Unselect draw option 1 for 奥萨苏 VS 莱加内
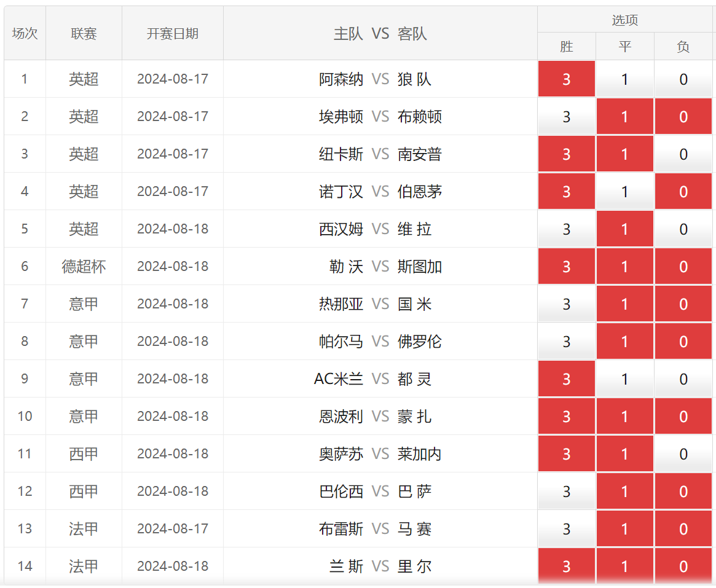Viewport: 716px width, 588px height. [624, 453]
